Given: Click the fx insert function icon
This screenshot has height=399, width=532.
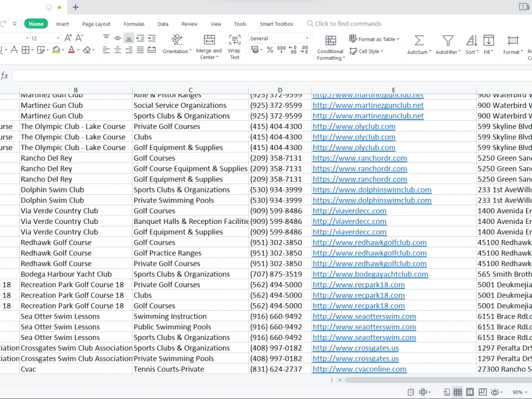Looking at the screenshot, I should click(4, 76).
